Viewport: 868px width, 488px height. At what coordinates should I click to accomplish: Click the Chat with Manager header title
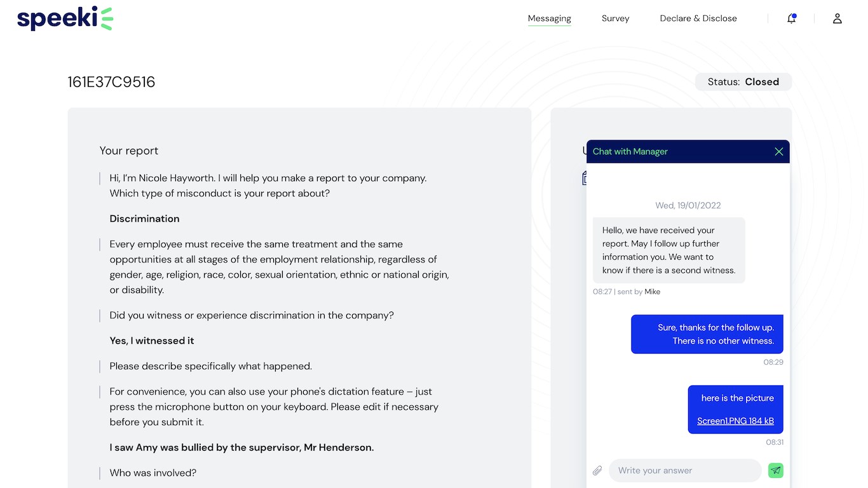[630, 151]
